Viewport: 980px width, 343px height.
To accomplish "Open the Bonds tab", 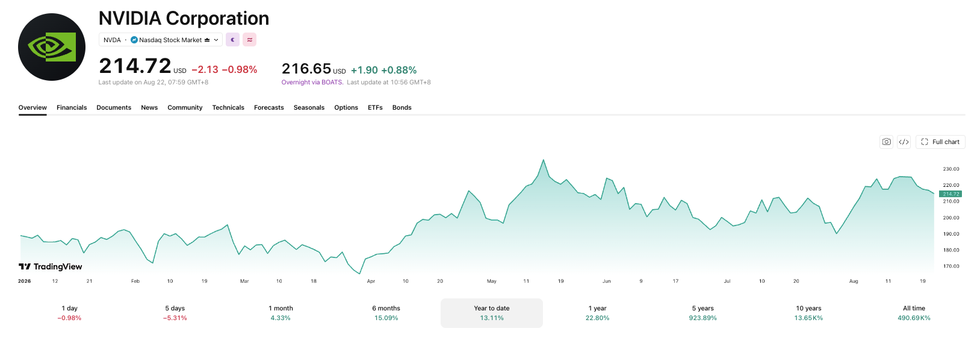I will point(402,108).
